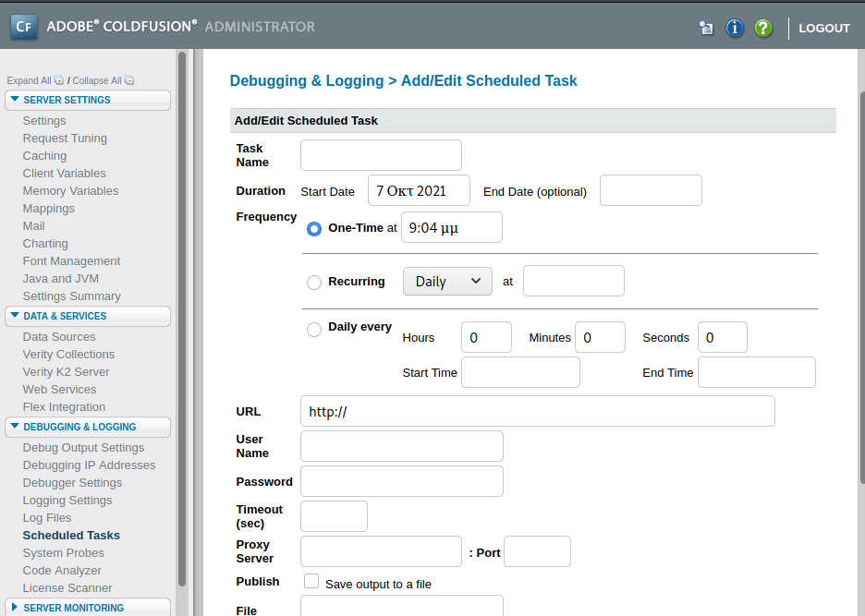Open Flex Integration page
This screenshot has width=865, height=616.
pos(64,407)
